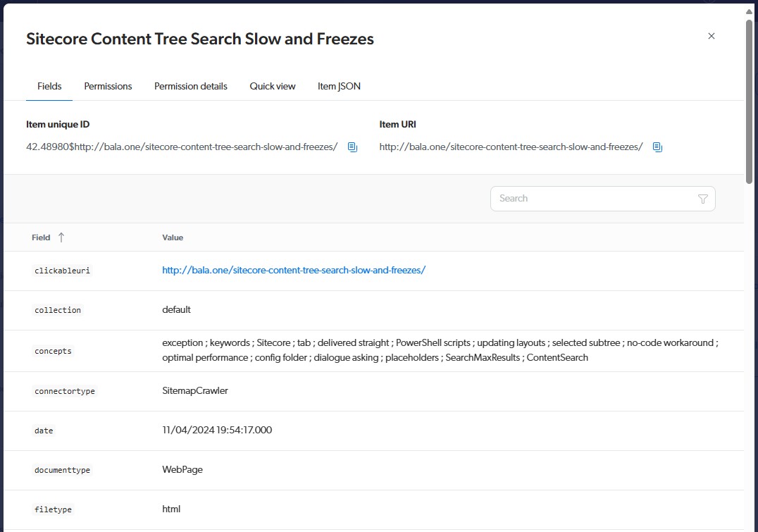Screen dimensions: 758x532
Task: Click the scrollbar up arrow
Action: coord(749,11)
